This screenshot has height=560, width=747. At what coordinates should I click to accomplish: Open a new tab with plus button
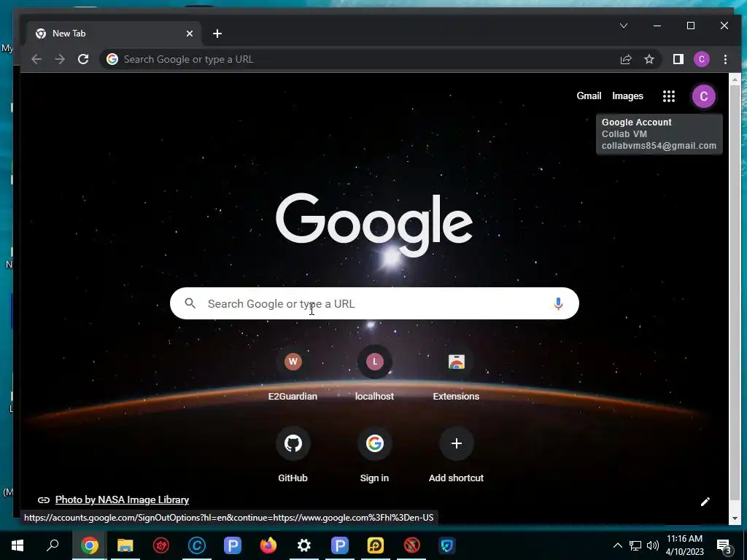217,34
